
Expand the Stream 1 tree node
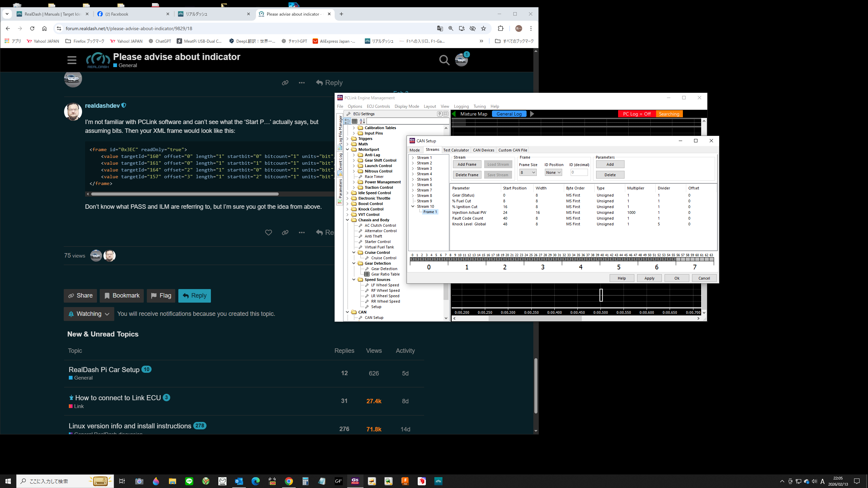(x=413, y=158)
